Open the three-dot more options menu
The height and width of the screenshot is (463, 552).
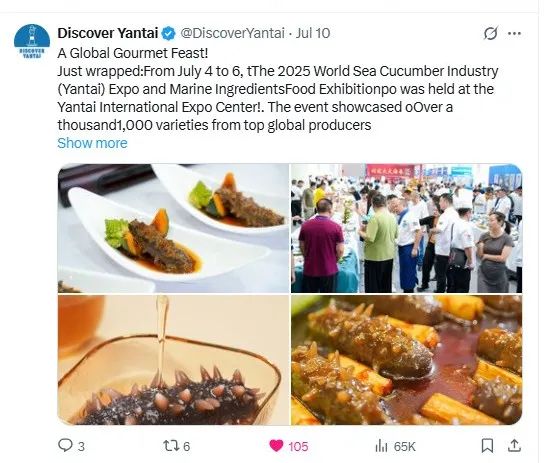514,33
